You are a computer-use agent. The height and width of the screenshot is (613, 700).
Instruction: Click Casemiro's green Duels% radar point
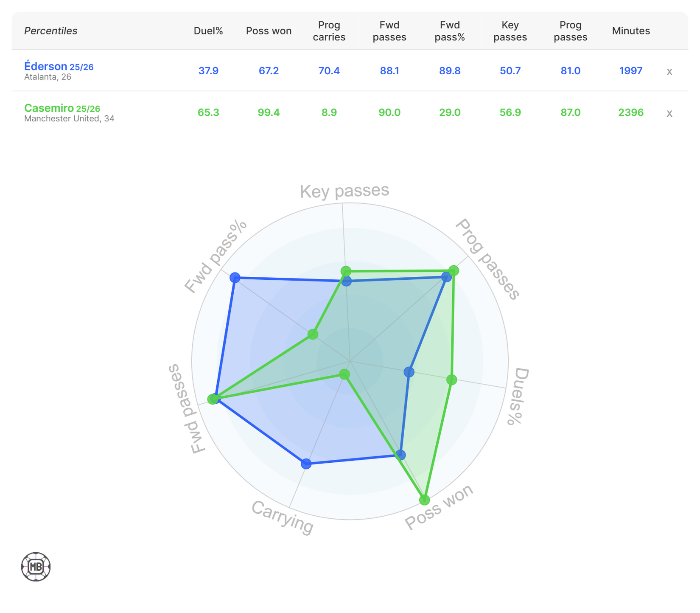[452, 380]
